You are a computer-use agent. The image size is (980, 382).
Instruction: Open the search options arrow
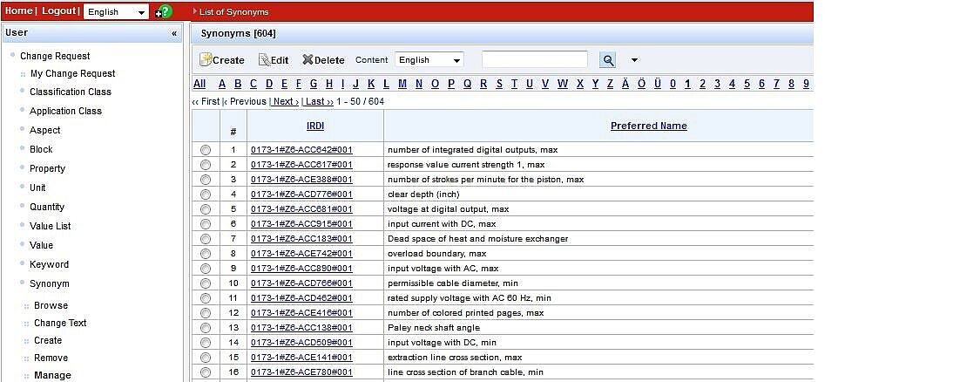[634, 60]
